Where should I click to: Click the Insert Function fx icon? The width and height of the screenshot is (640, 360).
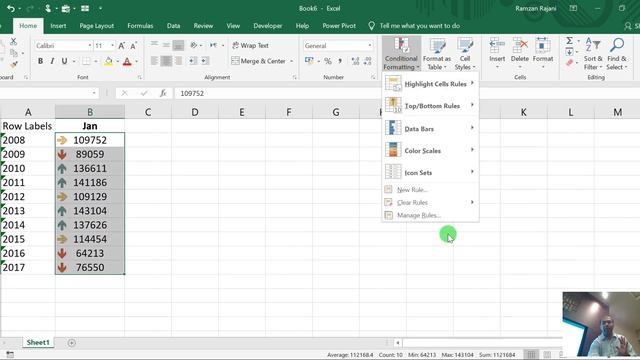pos(163,93)
